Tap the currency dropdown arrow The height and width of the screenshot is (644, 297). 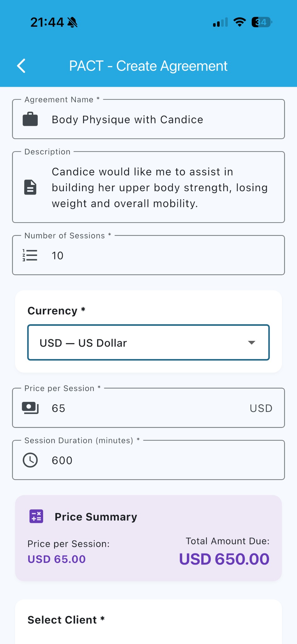[251, 343]
